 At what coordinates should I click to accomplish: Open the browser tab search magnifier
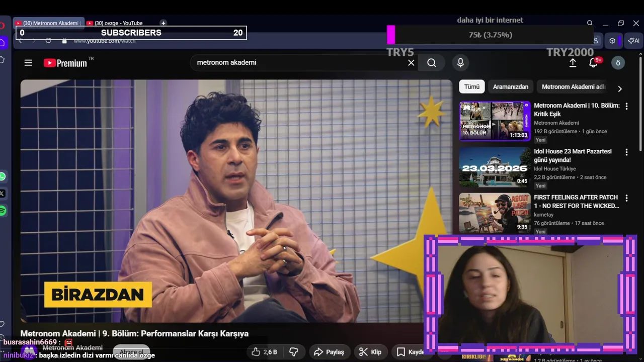tap(590, 23)
